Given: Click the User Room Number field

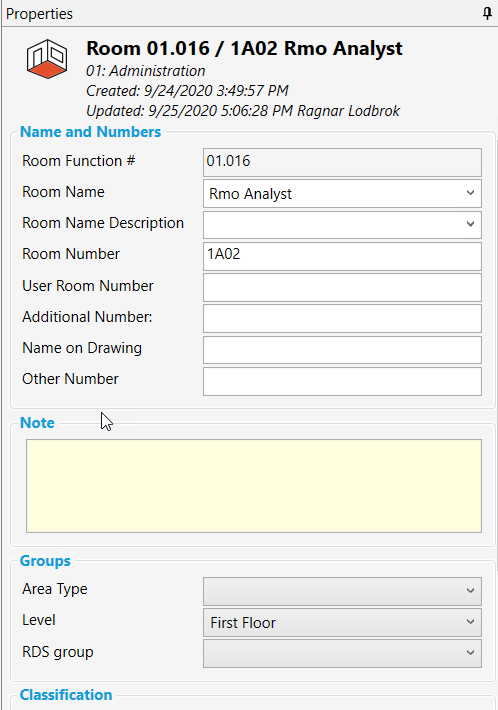Looking at the screenshot, I should click(342, 288).
